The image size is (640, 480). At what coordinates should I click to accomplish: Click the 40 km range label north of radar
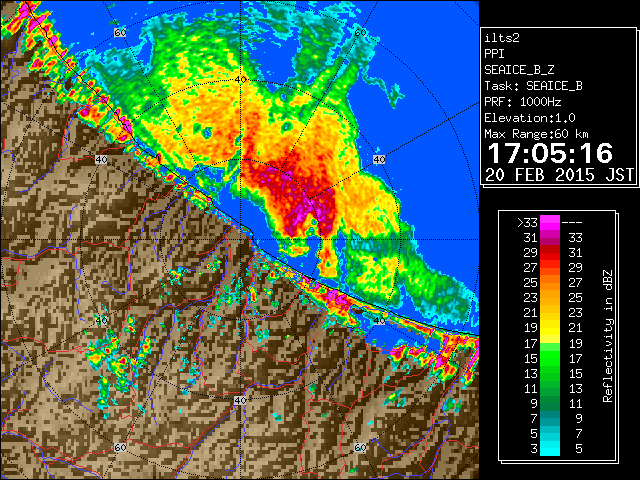click(241, 79)
